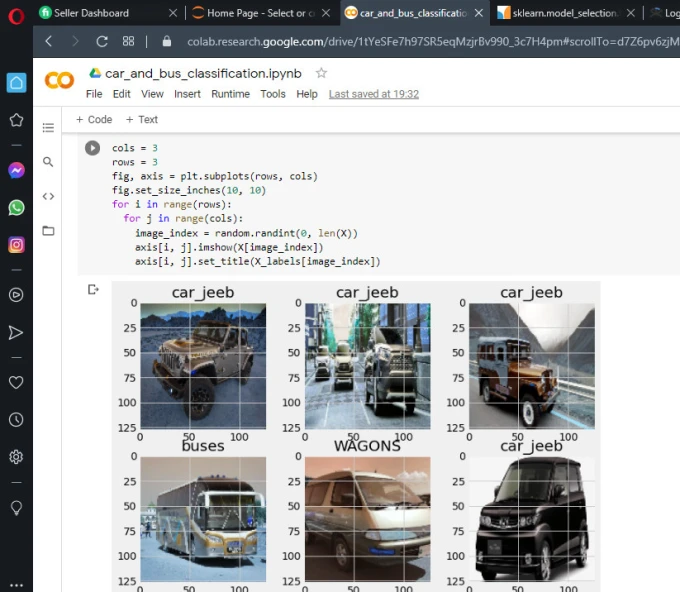Add a new Code cell
This screenshot has height=592, width=680.
pos(94,119)
